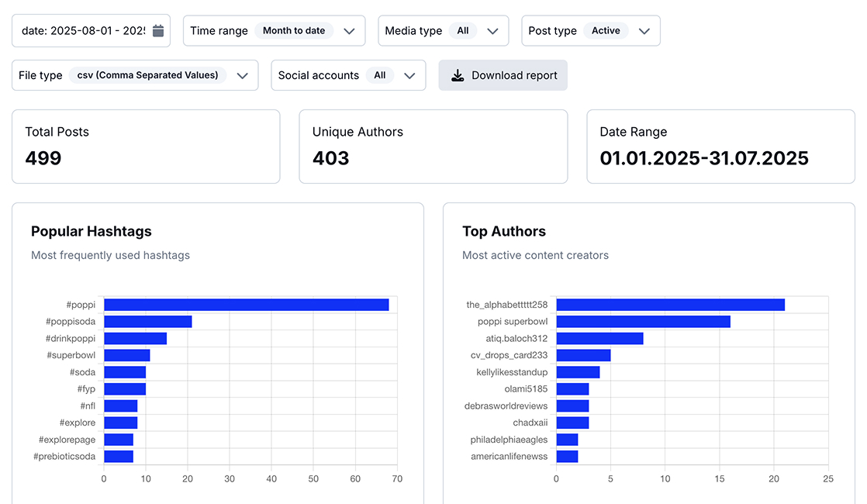
Task: Click the #drinkpoppi hashtag bar
Action: tap(135, 339)
